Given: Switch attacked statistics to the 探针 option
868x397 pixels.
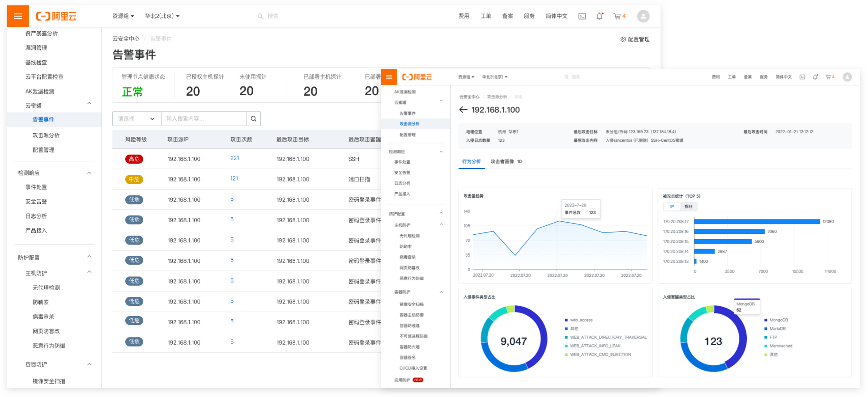Looking at the screenshot, I should 688,207.
